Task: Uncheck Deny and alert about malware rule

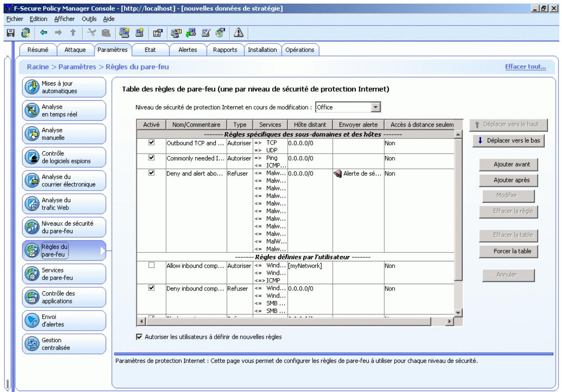Action: [x=151, y=173]
